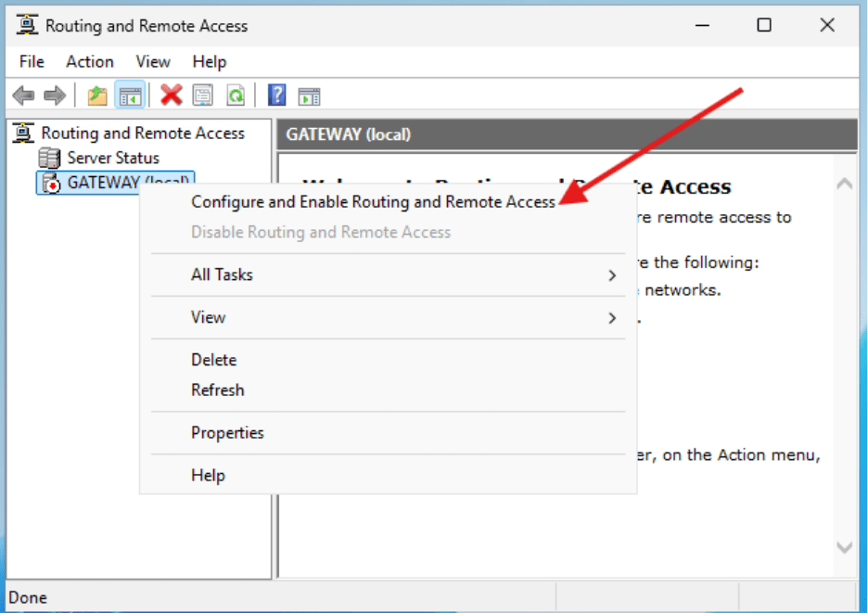The image size is (868, 613).
Task: Expand the View submenu in context menu
Action: (208, 317)
